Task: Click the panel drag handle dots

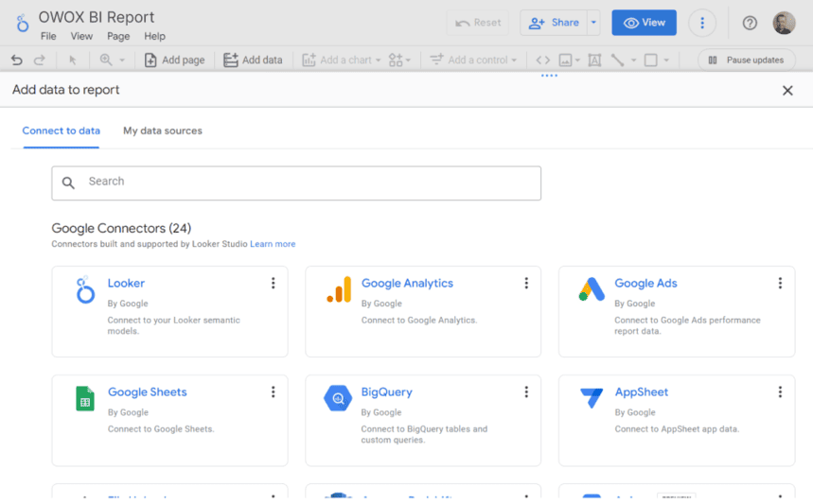Action: click(x=549, y=76)
